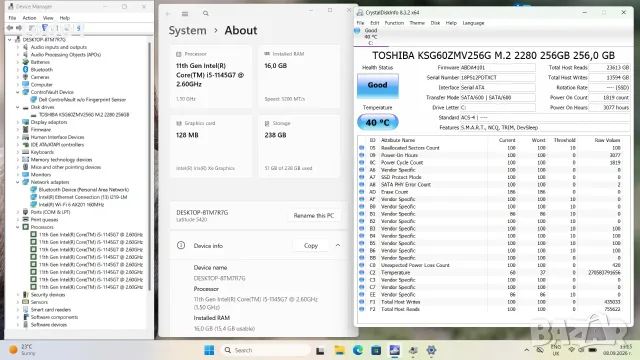
Task: Click the Installed RAM 16,0 GB card
Action: (x=299, y=77)
